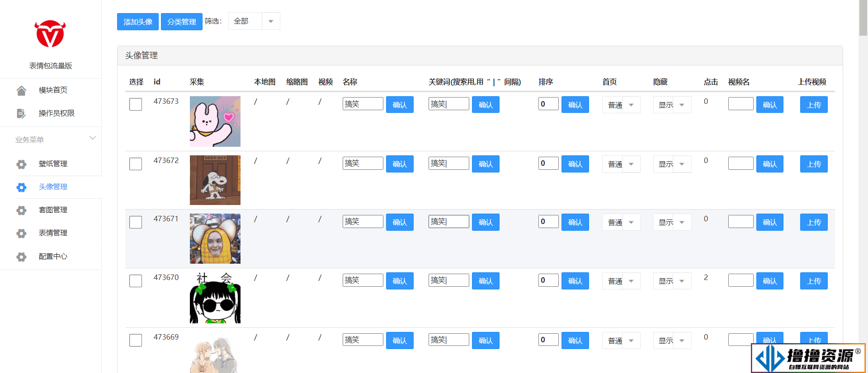This screenshot has width=868, height=373.
Task: Click 上传 for row 473670
Action: (814, 281)
